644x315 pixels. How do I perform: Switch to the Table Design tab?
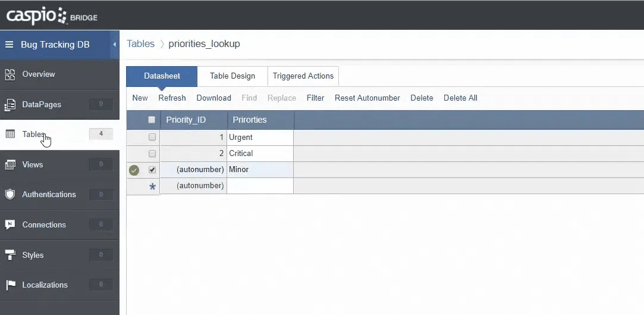pyautogui.click(x=233, y=76)
